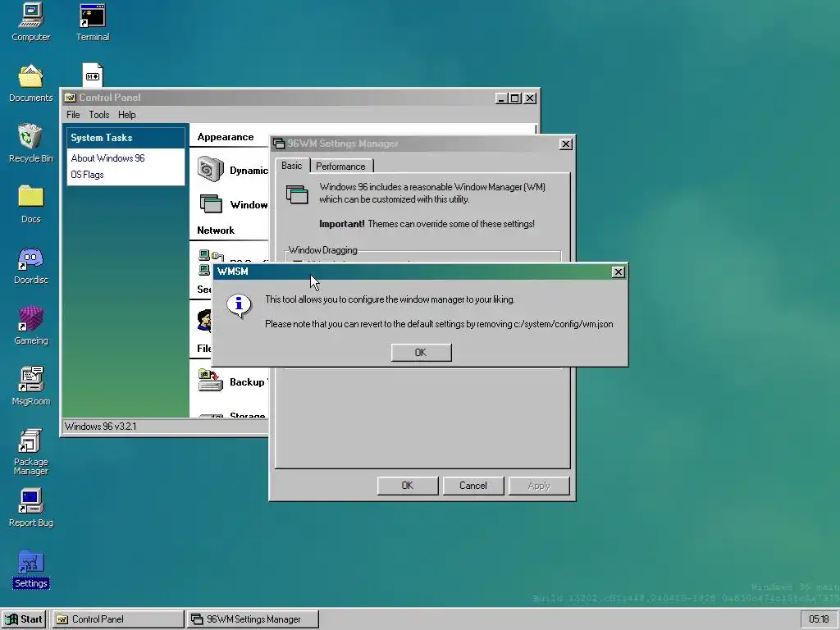Click the window manager icon in Basic tab

tap(297, 194)
